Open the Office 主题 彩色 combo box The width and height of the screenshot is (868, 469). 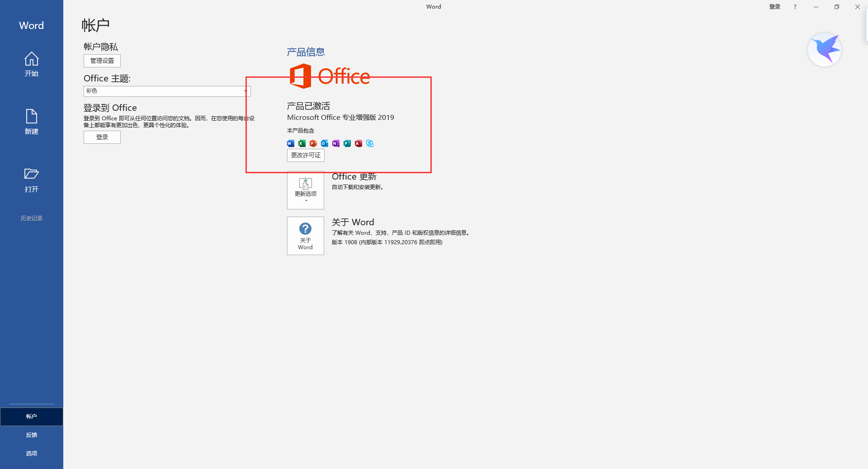[x=167, y=91]
